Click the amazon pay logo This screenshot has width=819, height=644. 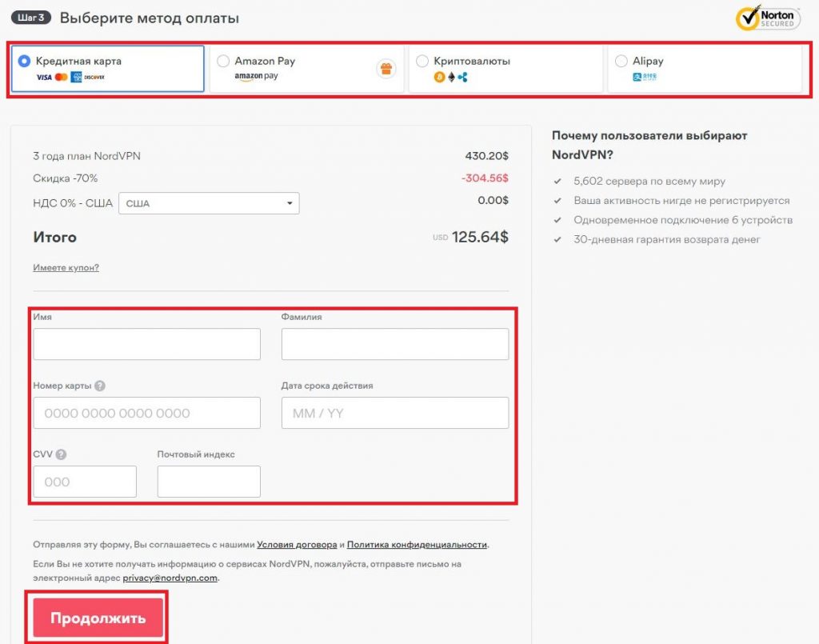pos(256,76)
